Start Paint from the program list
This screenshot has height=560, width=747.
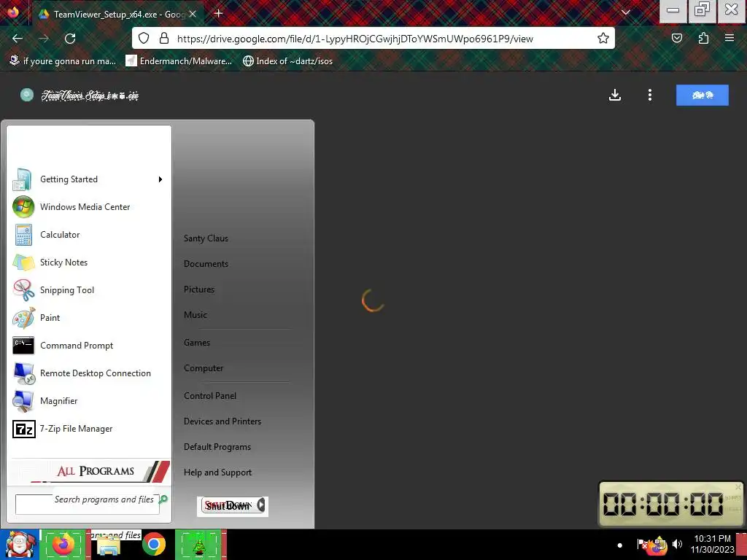(x=88, y=318)
